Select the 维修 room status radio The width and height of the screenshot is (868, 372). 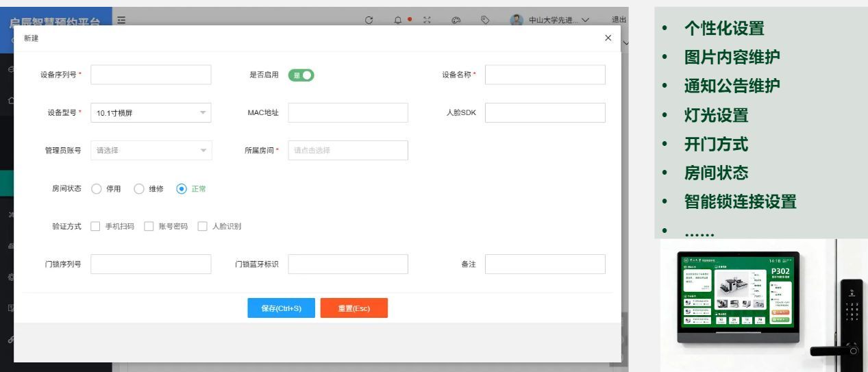pyautogui.click(x=139, y=189)
